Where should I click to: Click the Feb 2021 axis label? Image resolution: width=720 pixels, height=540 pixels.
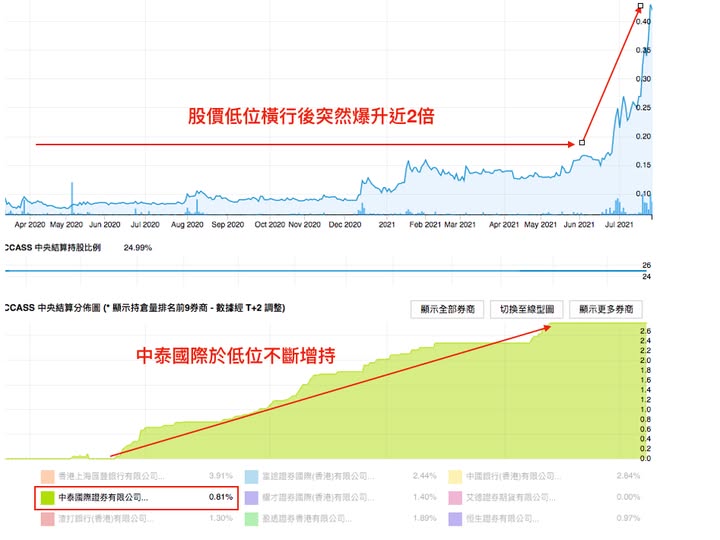click(425, 225)
